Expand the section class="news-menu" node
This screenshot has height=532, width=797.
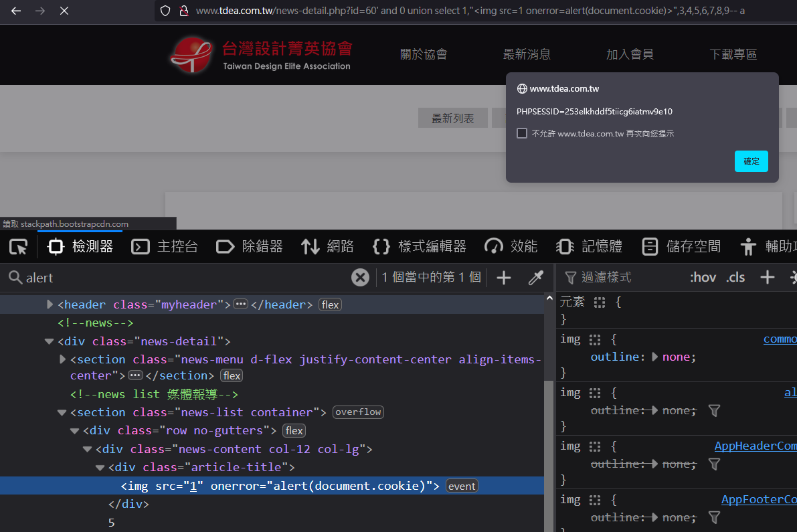(62, 360)
